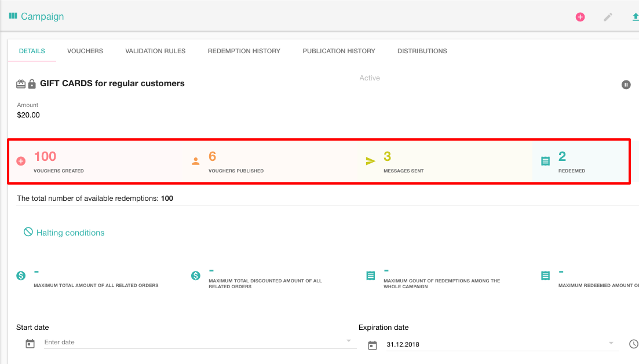
Task: Click the Campaign header bars icon
Action: coord(13,16)
